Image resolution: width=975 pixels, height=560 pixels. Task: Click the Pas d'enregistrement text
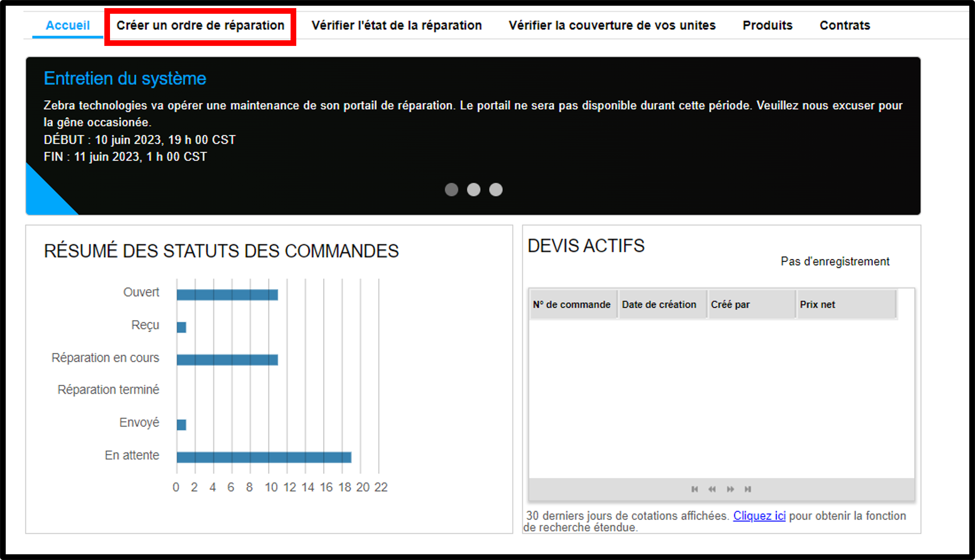coord(835,261)
